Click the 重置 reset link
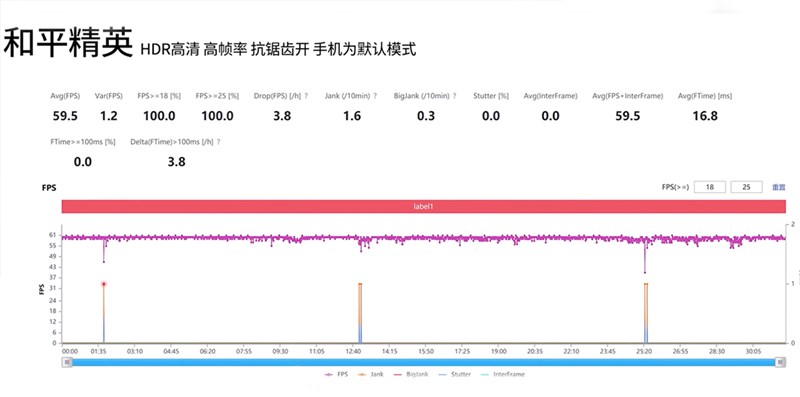Viewport: 800px width, 397px height. point(779,187)
